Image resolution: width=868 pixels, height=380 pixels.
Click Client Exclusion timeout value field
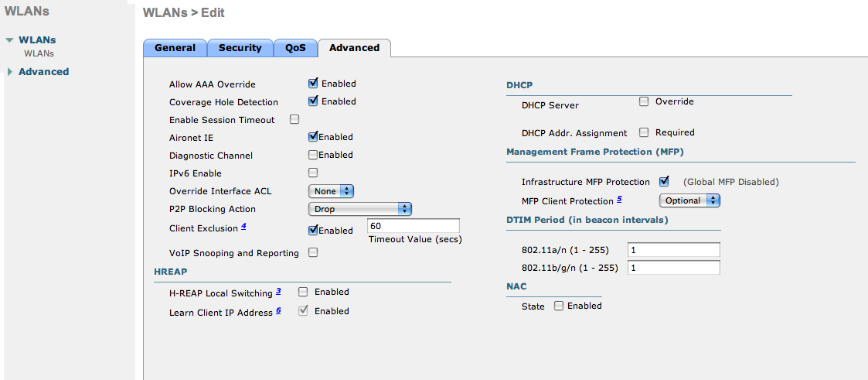pos(414,226)
